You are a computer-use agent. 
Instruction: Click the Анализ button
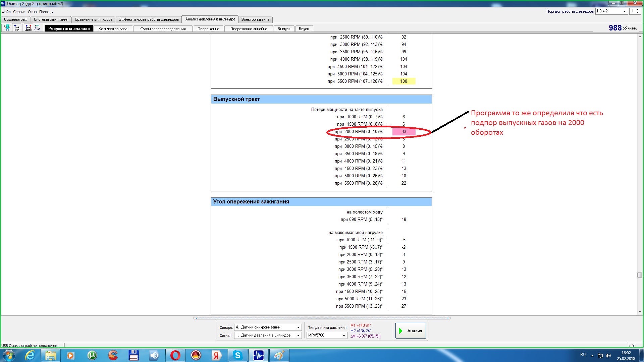point(411,331)
